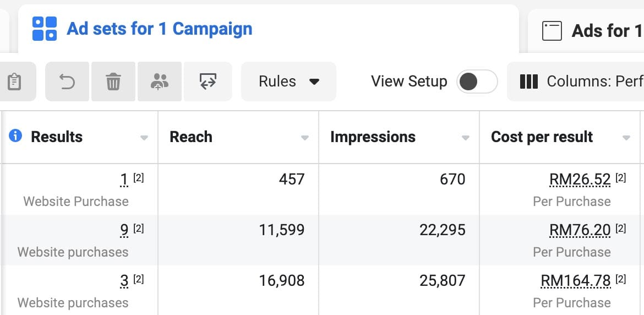Click the RM26.52 cost per result value
Screen dimensions: 644x315
pyautogui.click(x=580, y=180)
